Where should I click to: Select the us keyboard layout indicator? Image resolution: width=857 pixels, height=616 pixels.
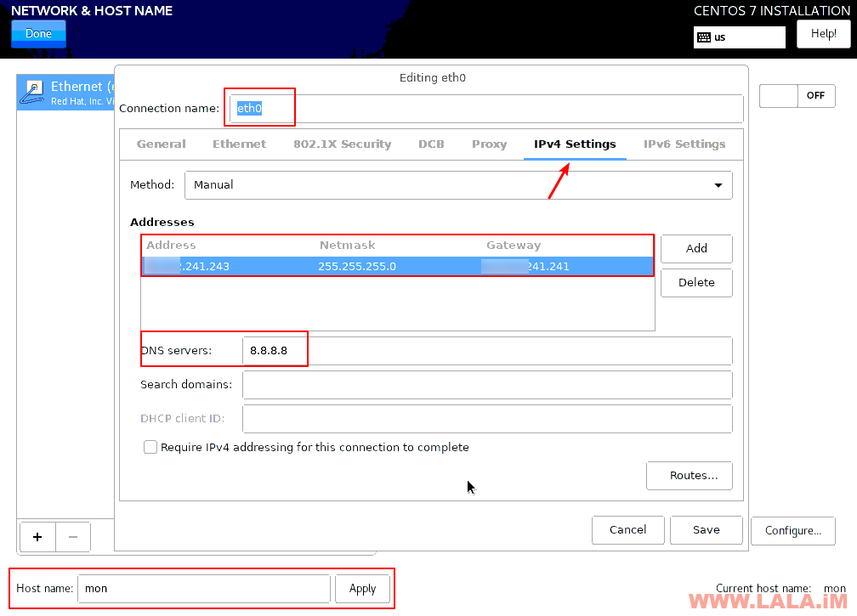739,37
